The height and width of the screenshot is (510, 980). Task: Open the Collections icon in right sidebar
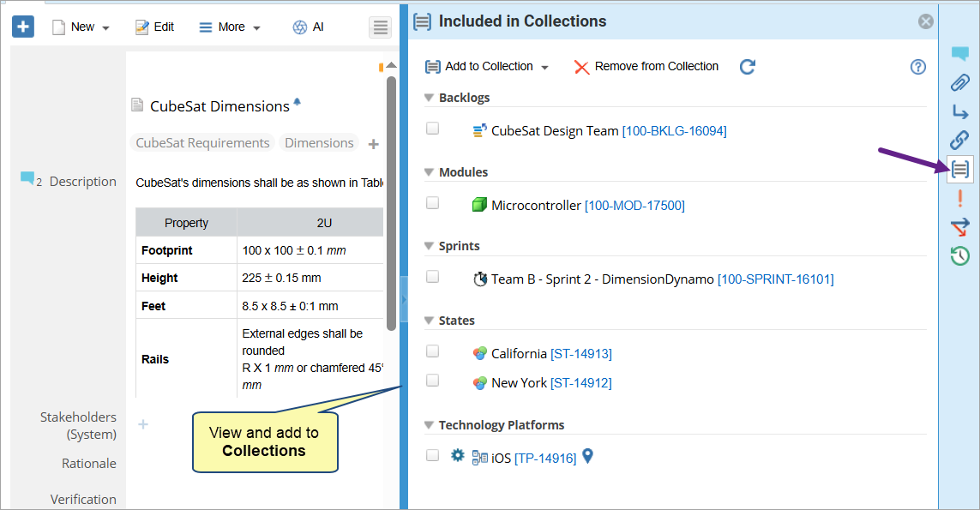coord(960,170)
